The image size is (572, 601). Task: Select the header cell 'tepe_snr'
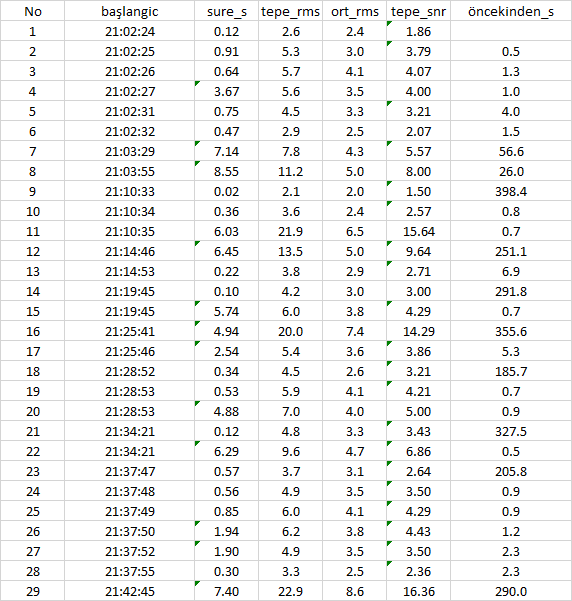click(x=418, y=11)
